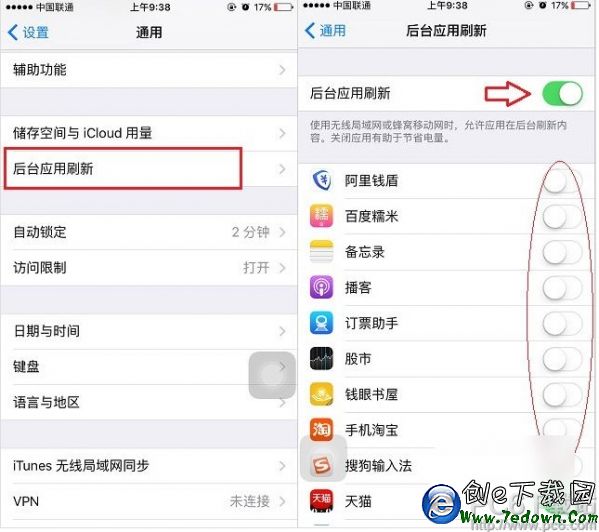Tap the 备忘录 notes icon

pyautogui.click(x=321, y=251)
